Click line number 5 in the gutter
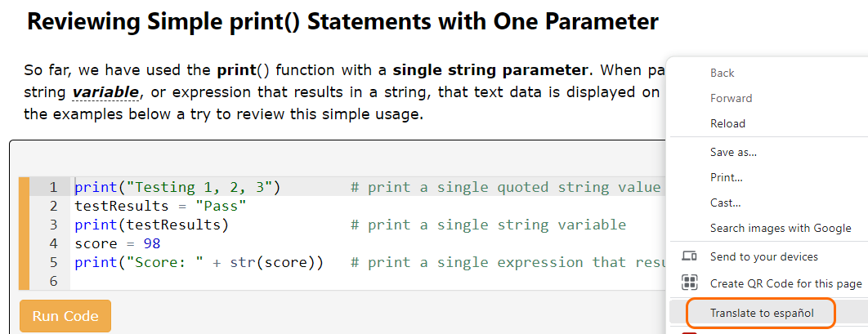868x334 pixels. tap(53, 263)
